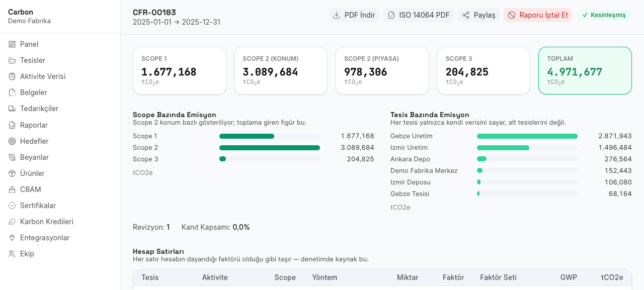
Task: Open the CBAM page
Action: (60, 189)
